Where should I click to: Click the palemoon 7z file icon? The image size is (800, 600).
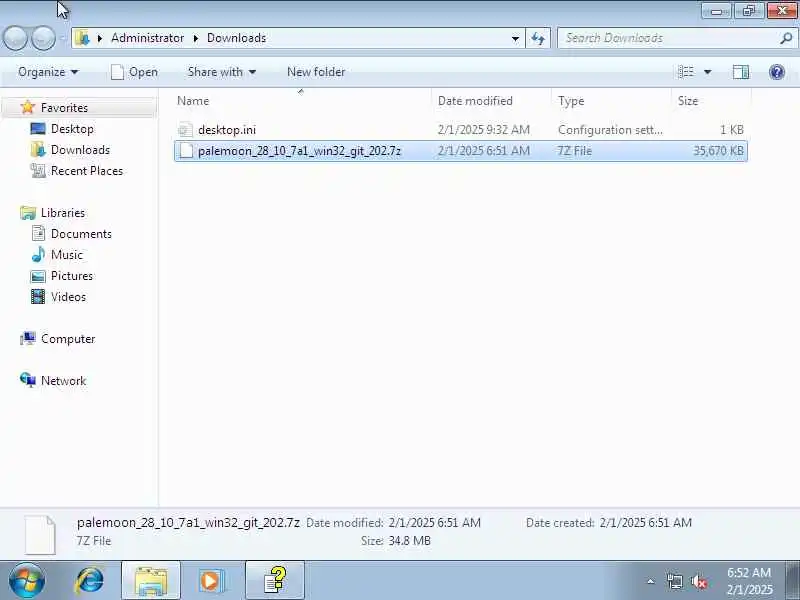point(186,151)
